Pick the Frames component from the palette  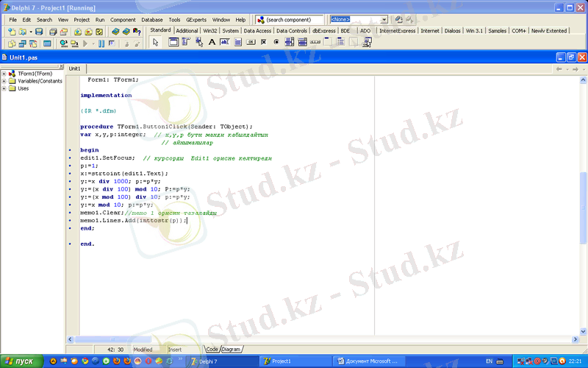click(173, 42)
